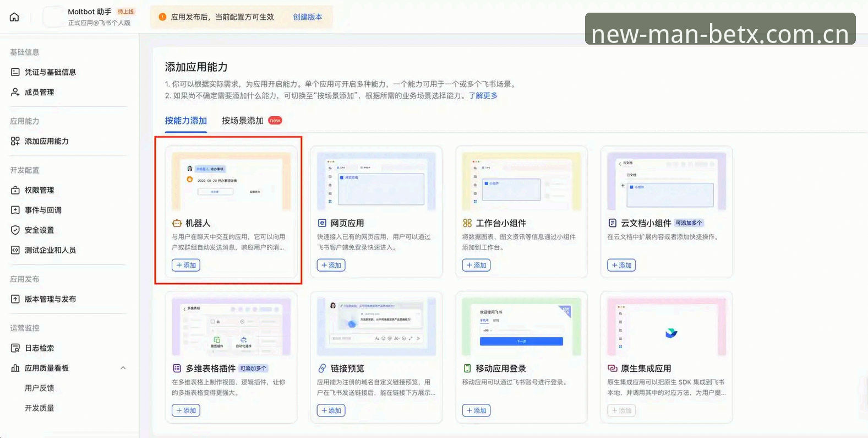Click the 安全设置 shield icon
Image resolution: width=868 pixels, height=438 pixels.
click(x=15, y=230)
